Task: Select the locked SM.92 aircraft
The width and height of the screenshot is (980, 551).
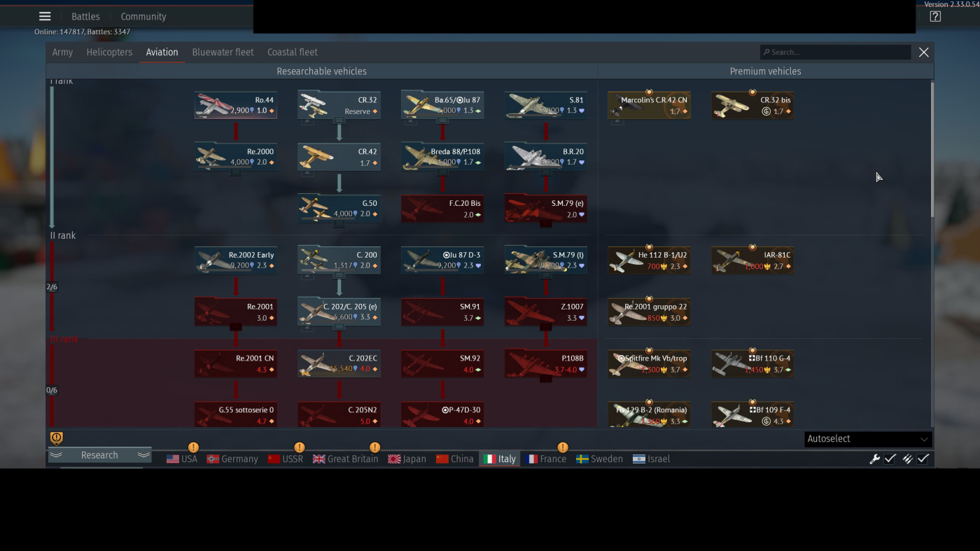Action: coord(442,363)
